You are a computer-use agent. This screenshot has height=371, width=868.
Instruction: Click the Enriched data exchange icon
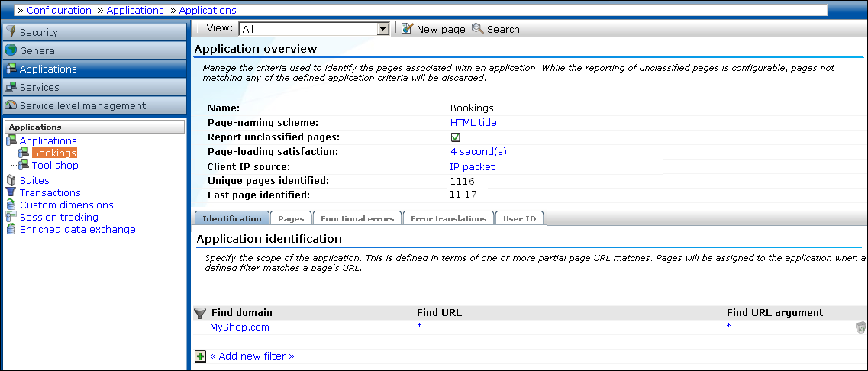click(x=11, y=229)
